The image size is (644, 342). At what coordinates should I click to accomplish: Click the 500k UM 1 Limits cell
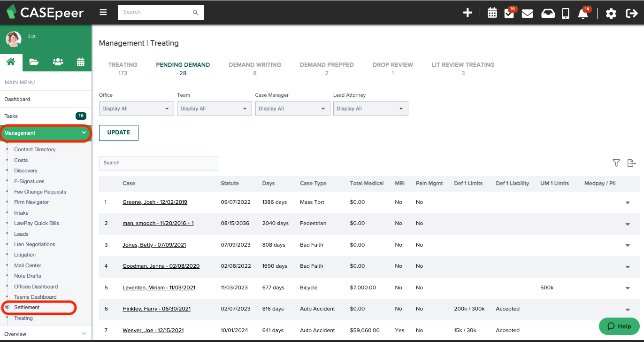click(x=547, y=288)
